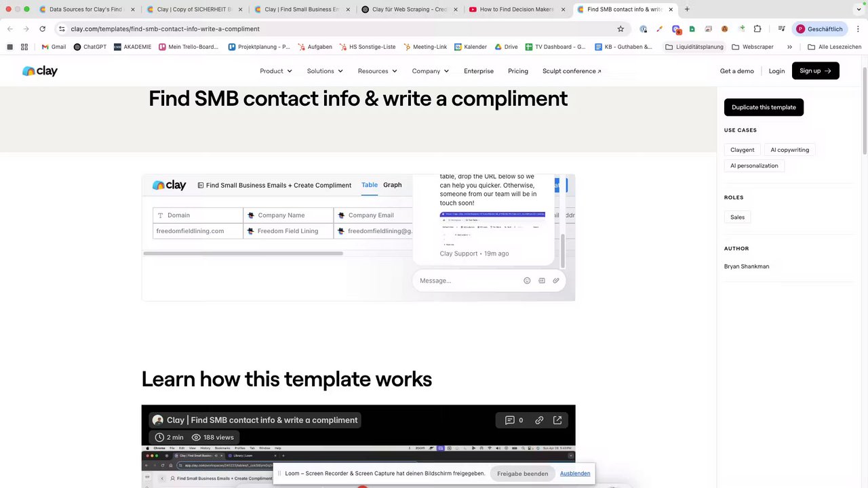Image resolution: width=868 pixels, height=488 pixels.
Task: Click Get a demo link
Action: pyautogui.click(x=736, y=71)
